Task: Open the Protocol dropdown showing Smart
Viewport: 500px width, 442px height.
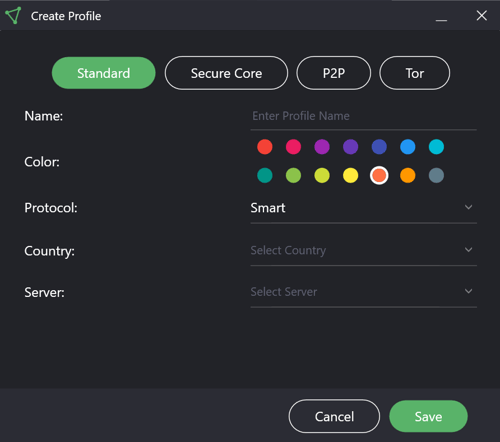Action: [364, 208]
